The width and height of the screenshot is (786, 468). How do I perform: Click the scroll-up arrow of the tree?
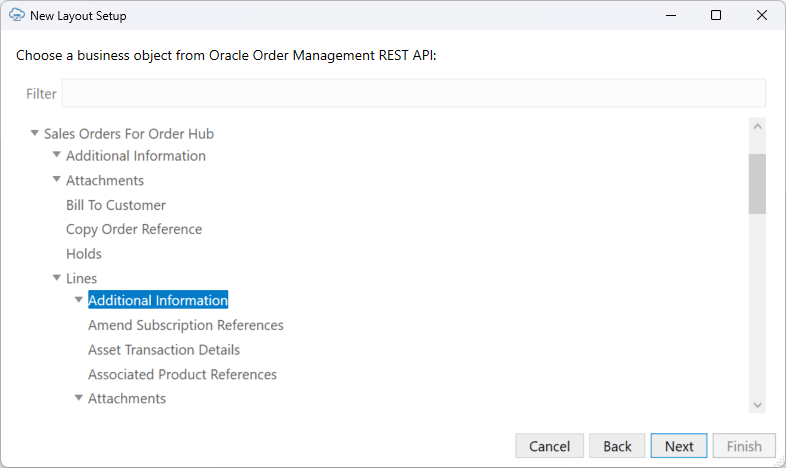click(757, 128)
